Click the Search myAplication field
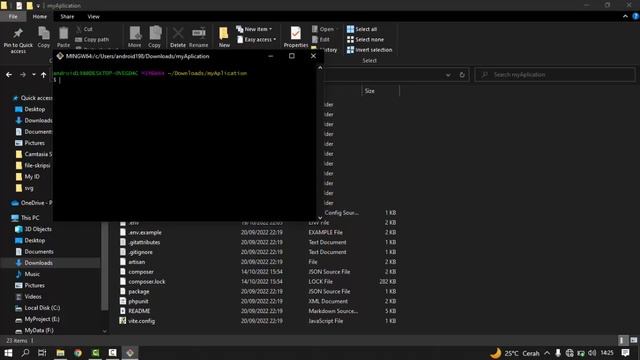 (555, 75)
